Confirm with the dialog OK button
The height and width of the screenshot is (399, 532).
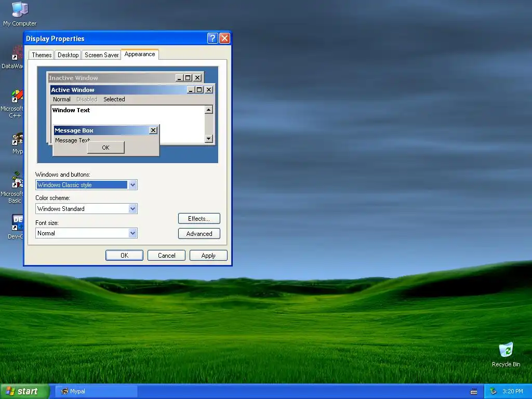(x=124, y=256)
